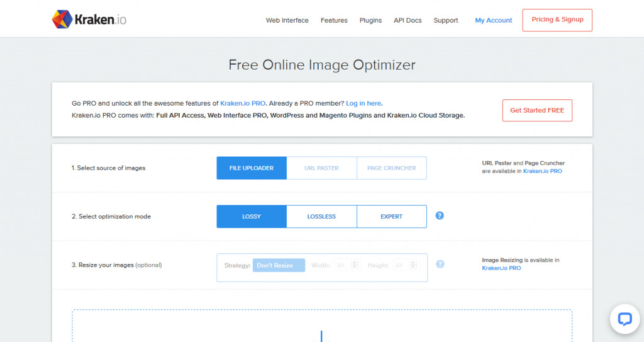Go to the Plugins page
The height and width of the screenshot is (342, 644).
[x=370, y=20]
